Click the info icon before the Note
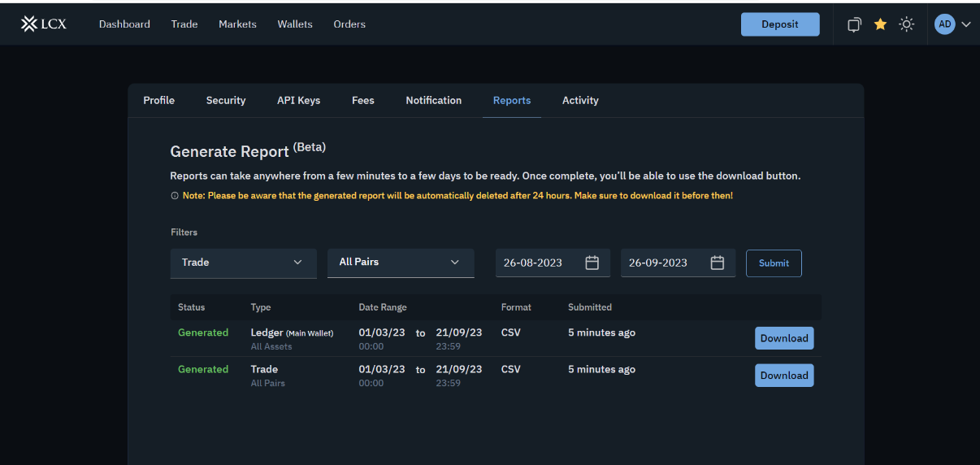 point(175,196)
